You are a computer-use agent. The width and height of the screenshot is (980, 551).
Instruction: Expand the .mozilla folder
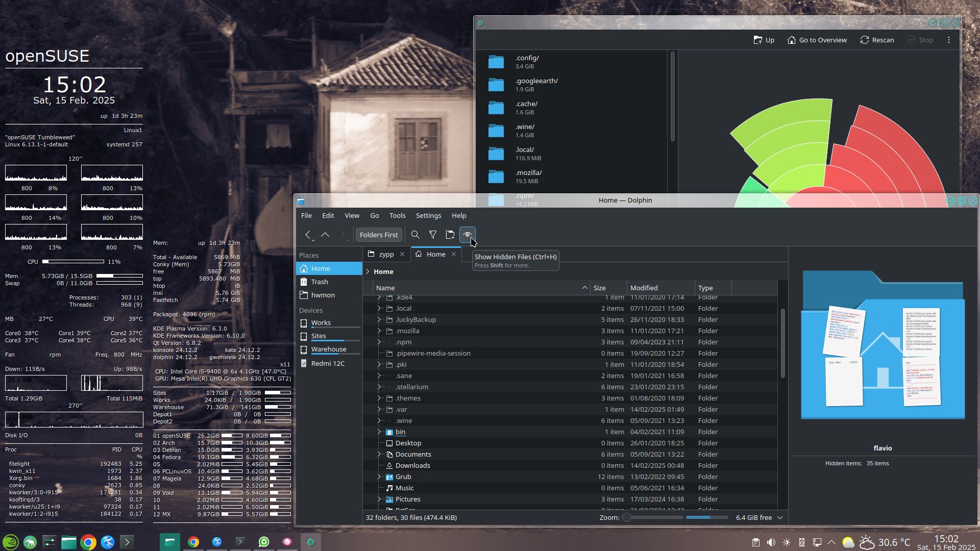379,331
